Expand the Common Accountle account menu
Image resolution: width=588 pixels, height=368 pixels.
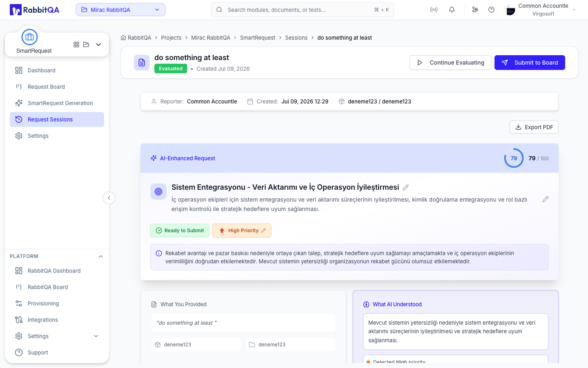coord(574,10)
